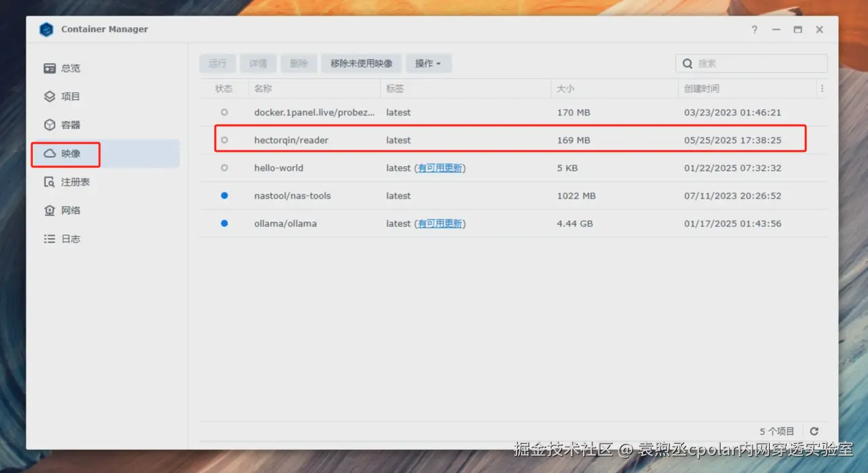Click the date 03/23/2023 01:46:21

pos(733,112)
